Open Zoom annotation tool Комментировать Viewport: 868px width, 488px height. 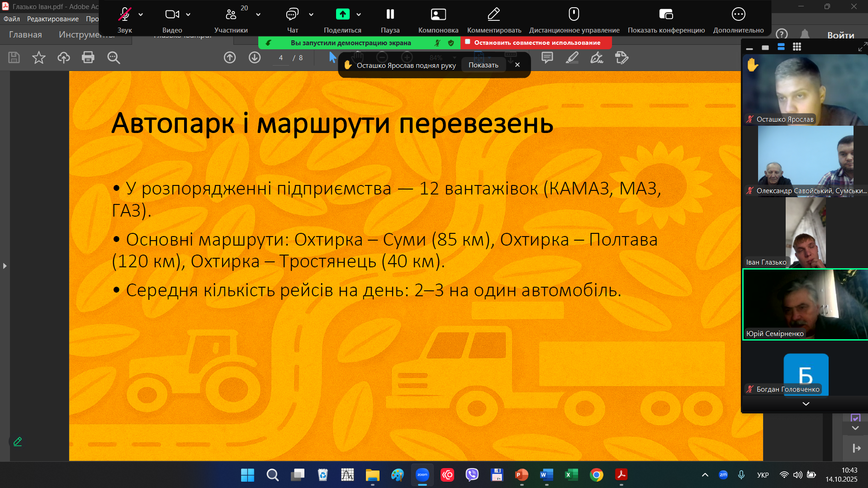point(494,20)
